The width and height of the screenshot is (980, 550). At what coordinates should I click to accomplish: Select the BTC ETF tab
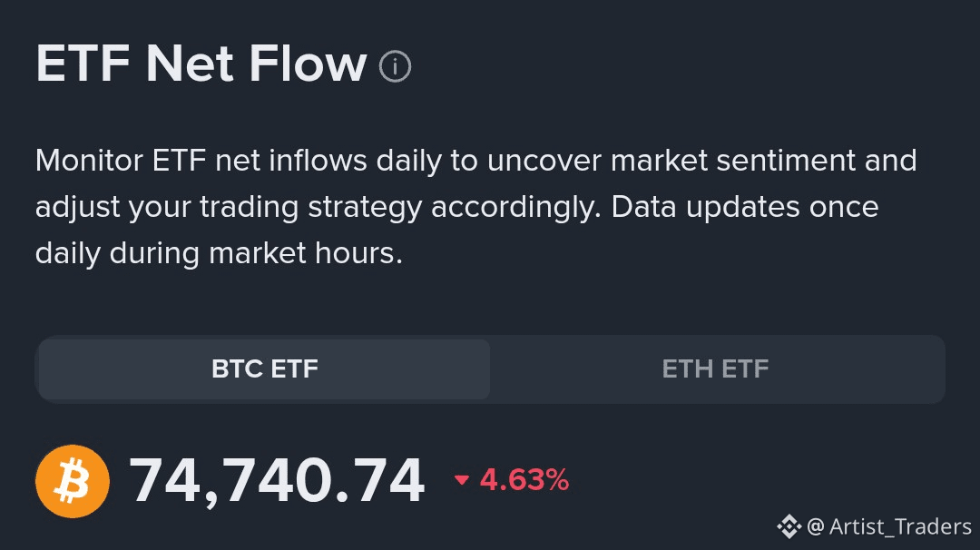pyautogui.click(x=264, y=369)
